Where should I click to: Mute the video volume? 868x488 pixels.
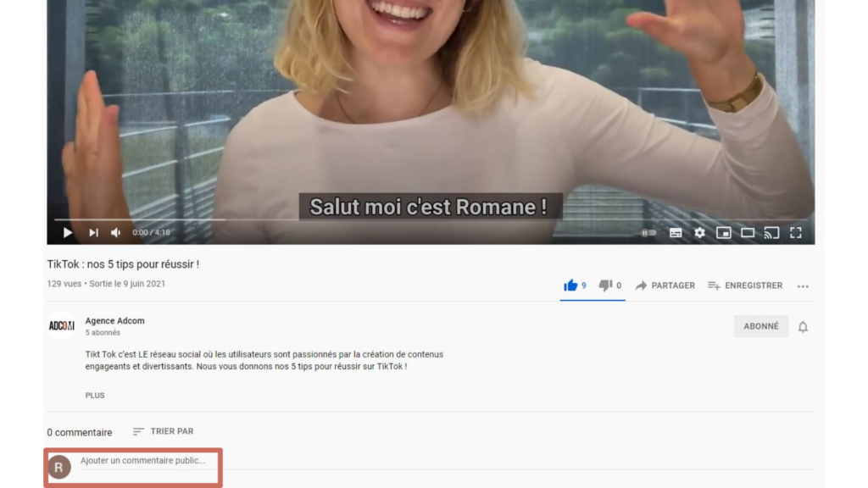(x=115, y=232)
